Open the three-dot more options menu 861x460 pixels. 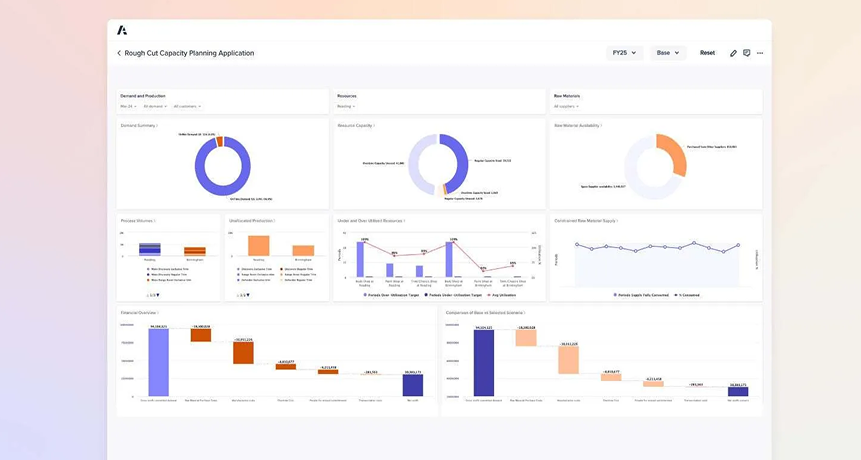click(x=760, y=53)
